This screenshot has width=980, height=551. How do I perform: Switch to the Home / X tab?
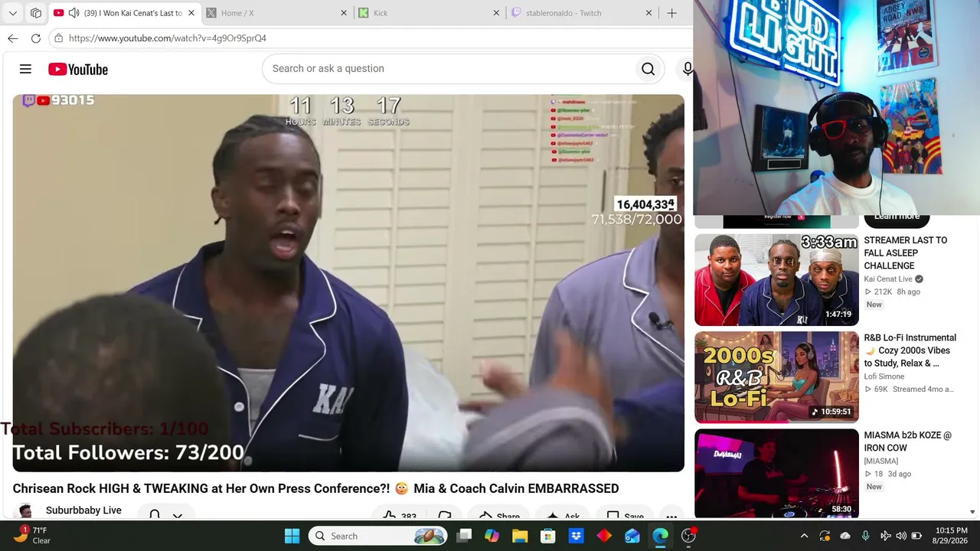pyautogui.click(x=277, y=13)
